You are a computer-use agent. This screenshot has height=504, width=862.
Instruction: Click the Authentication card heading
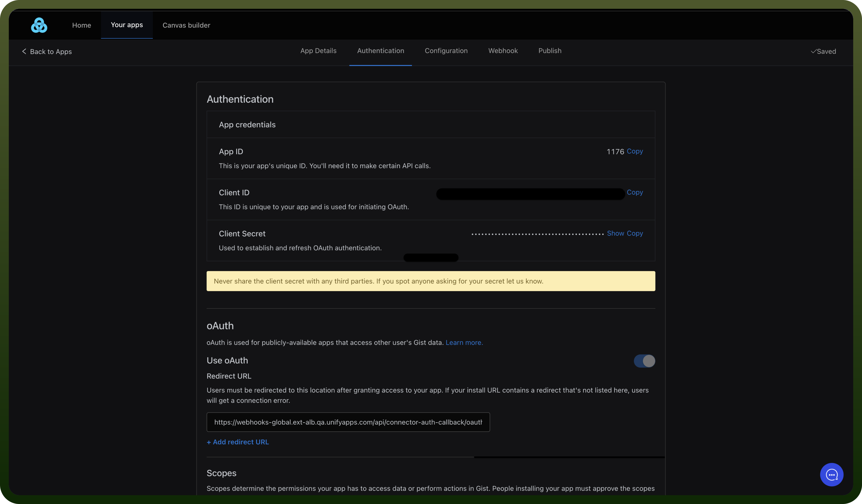[x=240, y=99]
